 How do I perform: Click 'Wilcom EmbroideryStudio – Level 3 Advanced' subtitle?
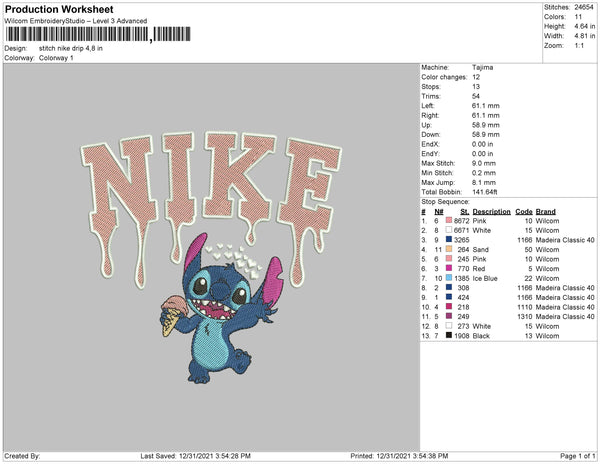pos(75,21)
